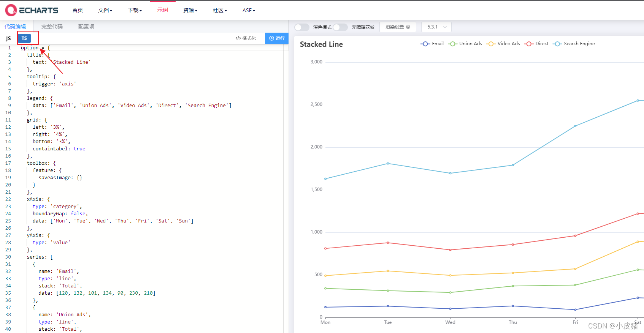Screen dimensions: 644x333
Task: Select the JS language tab
Action: click(x=8, y=38)
